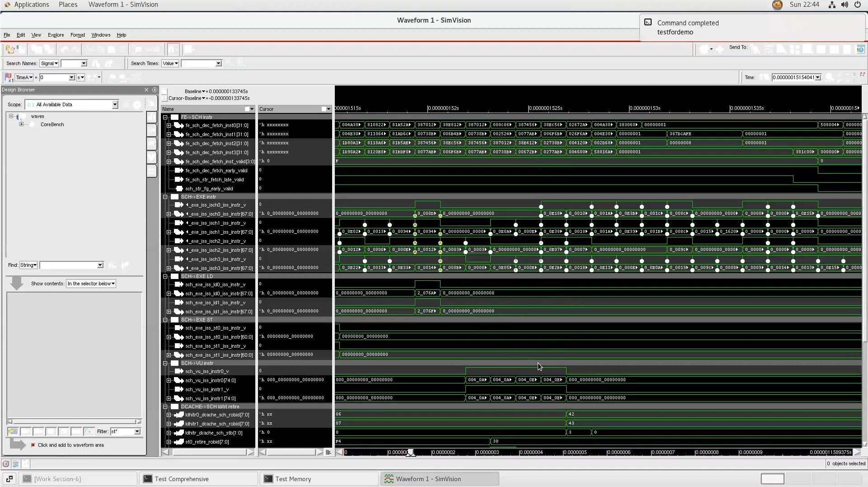
Task: Click the yellow arrow icon beside Filter
Action: 13,431
